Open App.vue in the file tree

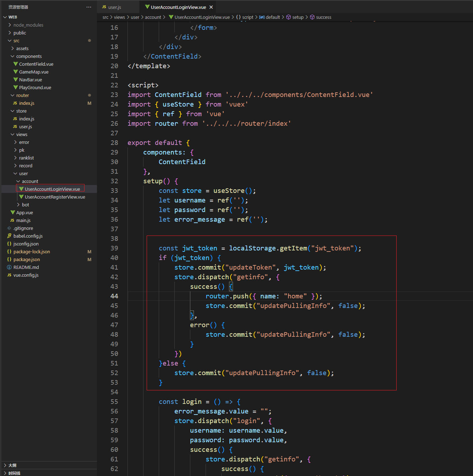pos(49,212)
